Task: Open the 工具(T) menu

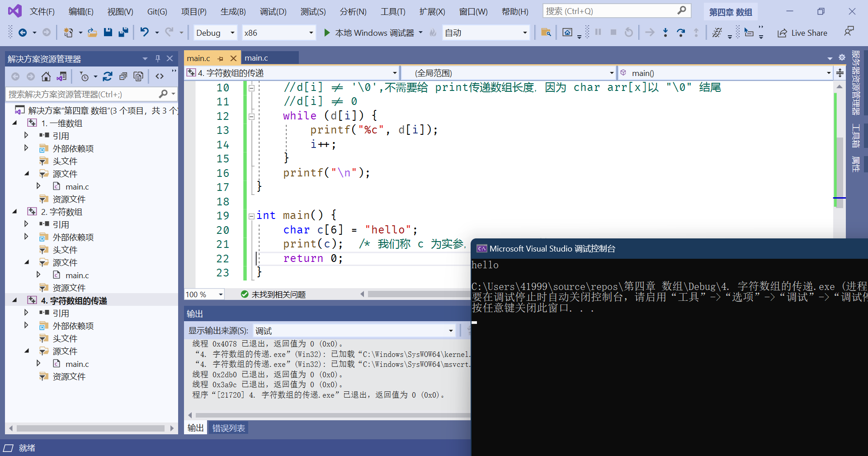Action: [x=393, y=11]
